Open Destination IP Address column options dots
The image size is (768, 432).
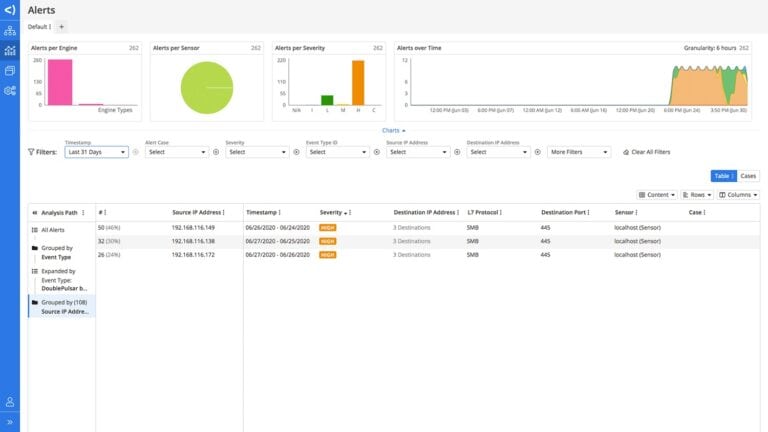point(458,213)
